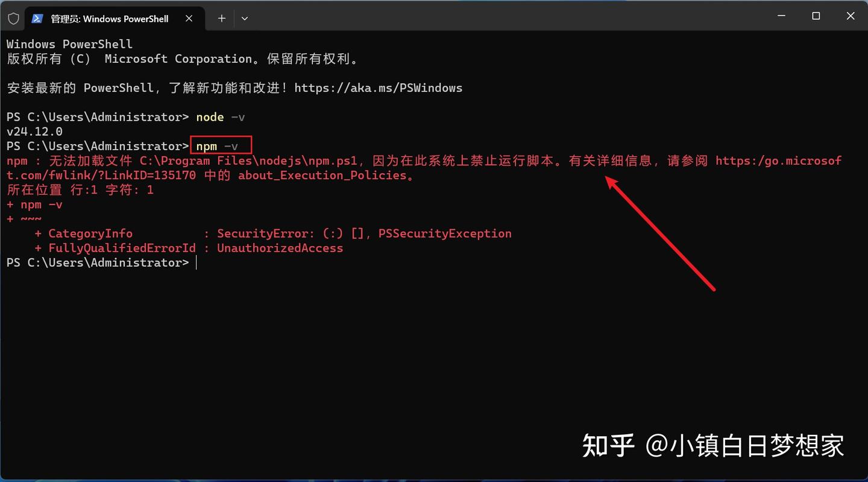Minimize the terminal window
Screen dimensions: 868x482
[781, 17]
